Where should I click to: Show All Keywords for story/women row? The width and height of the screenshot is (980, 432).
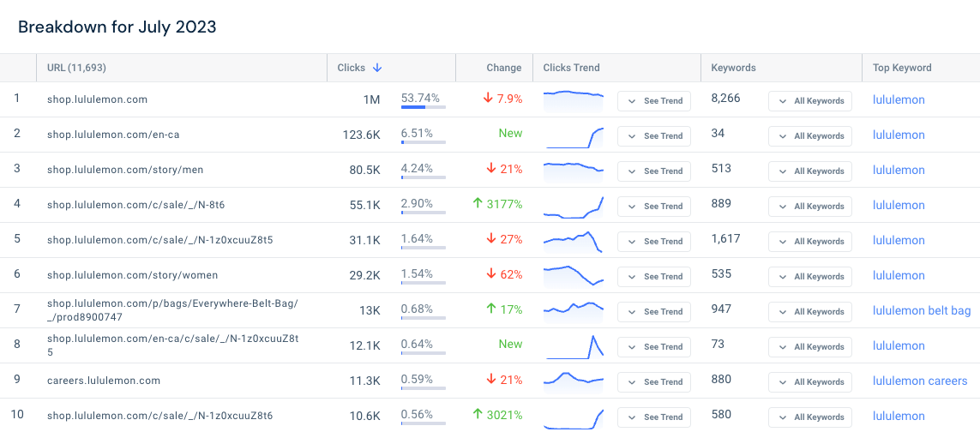pyautogui.click(x=810, y=276)
